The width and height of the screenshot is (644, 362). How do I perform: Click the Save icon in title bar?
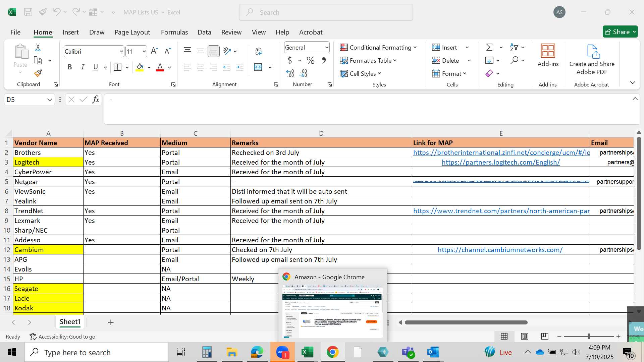(28, 12)
